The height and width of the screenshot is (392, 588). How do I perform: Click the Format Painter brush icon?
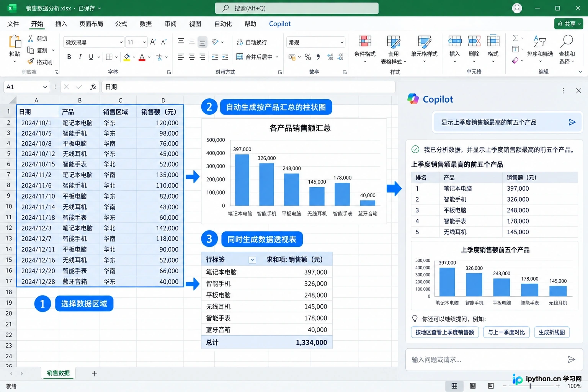pos(31,62)
